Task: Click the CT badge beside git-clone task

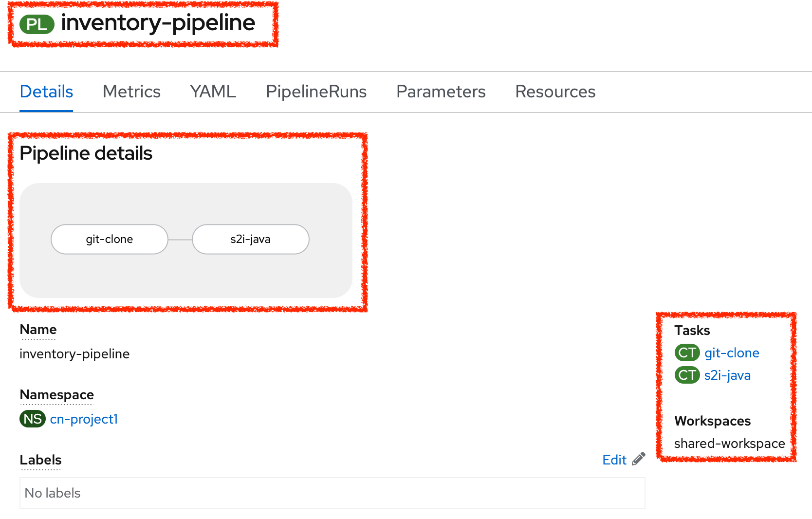Action: [687, 352]
